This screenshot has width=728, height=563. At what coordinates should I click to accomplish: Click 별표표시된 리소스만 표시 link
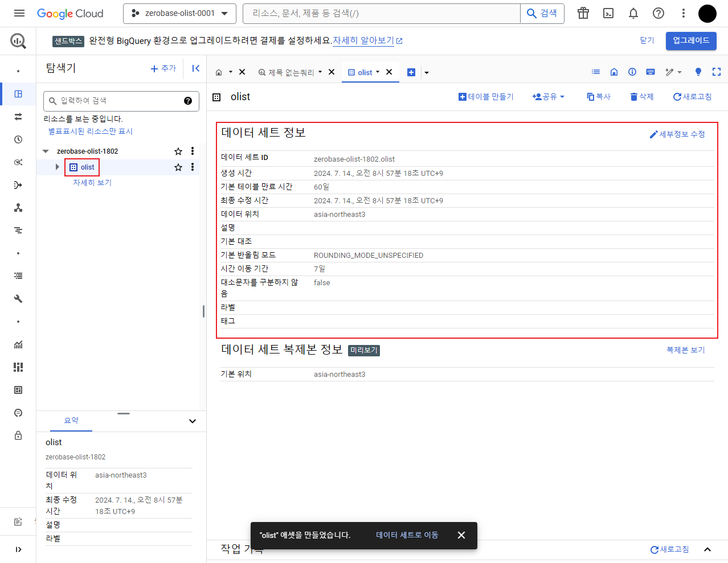pos(91,131)
